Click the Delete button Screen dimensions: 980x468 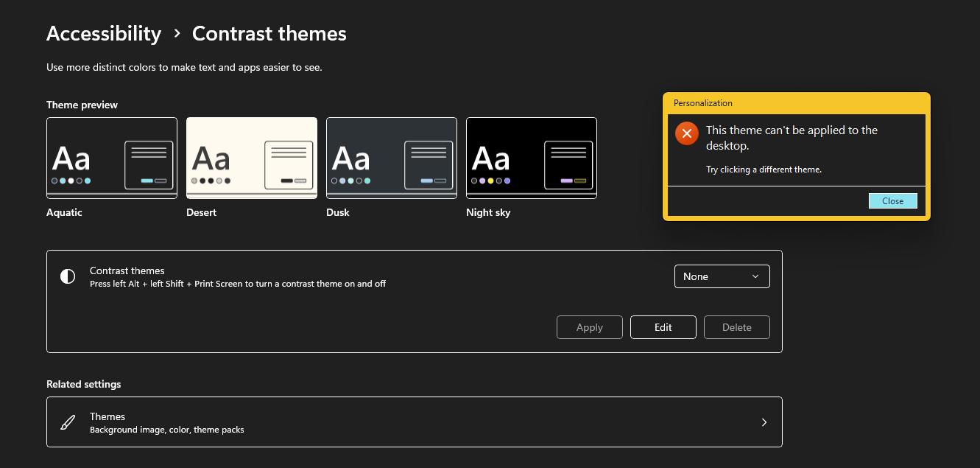click(x=737, y=327)
